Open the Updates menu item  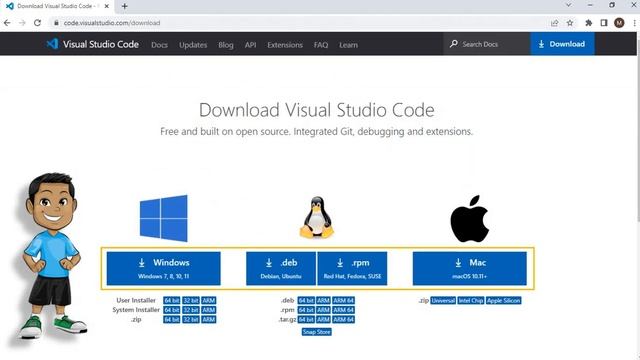click(x=193, y=45)
